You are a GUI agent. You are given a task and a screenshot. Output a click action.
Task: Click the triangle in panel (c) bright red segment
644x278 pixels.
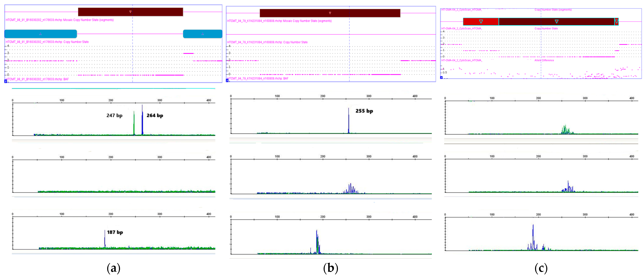pyautogui.click(x=481, y=21)
